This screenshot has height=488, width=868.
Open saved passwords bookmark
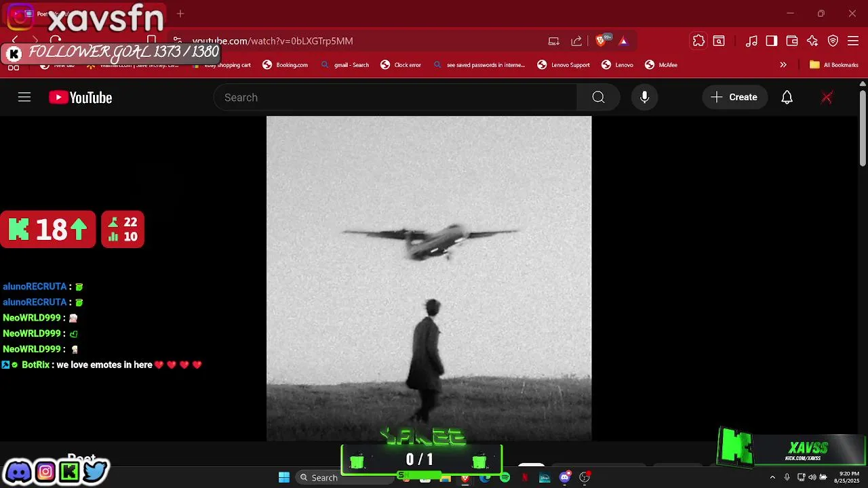pyautogui.click(x=479, y=65)
